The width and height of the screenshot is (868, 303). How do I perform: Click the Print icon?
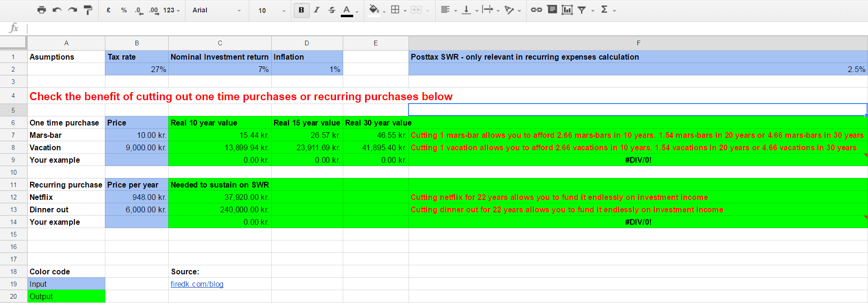41,10
